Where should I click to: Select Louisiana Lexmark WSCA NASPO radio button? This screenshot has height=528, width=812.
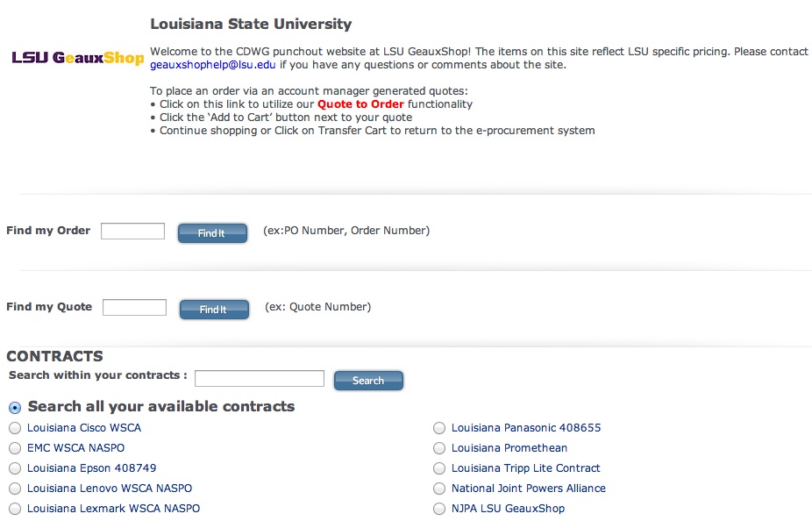tap(15, 509)
